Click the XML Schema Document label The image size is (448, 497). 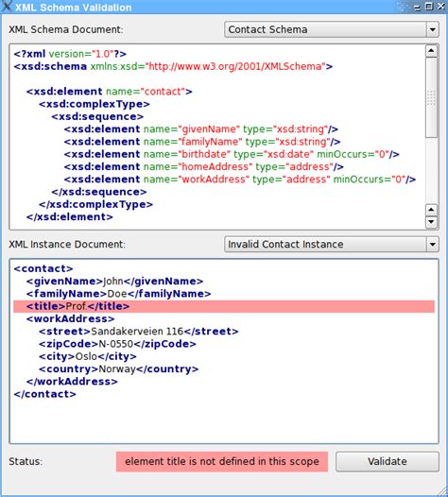[66, 29]
